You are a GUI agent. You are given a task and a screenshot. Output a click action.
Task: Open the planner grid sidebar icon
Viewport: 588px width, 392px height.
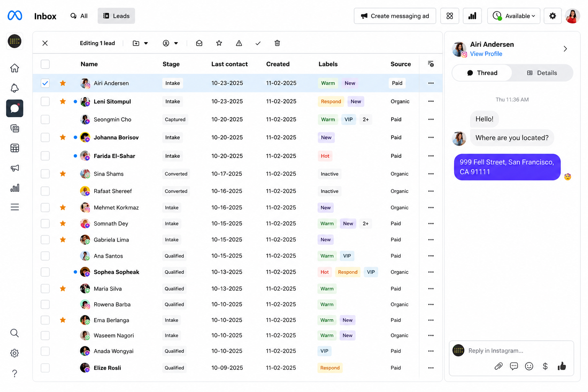click(x=15, y=148)
